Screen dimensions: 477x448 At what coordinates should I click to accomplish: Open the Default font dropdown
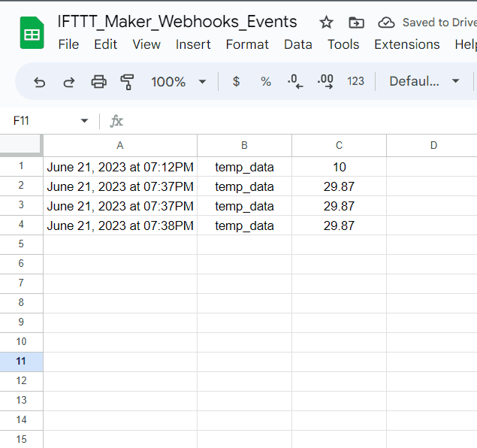pos(424,81)
